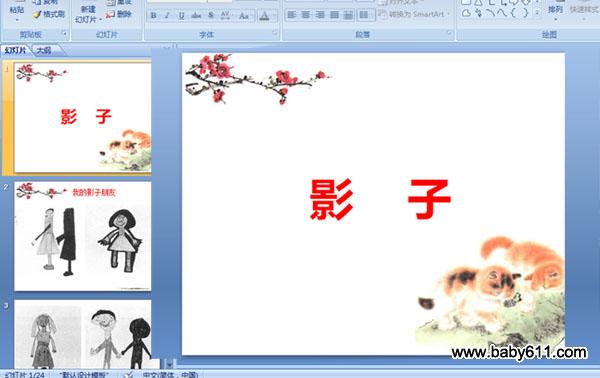
Task: Expand the Arrange (排列) dropdown
Action: [555, 11]
